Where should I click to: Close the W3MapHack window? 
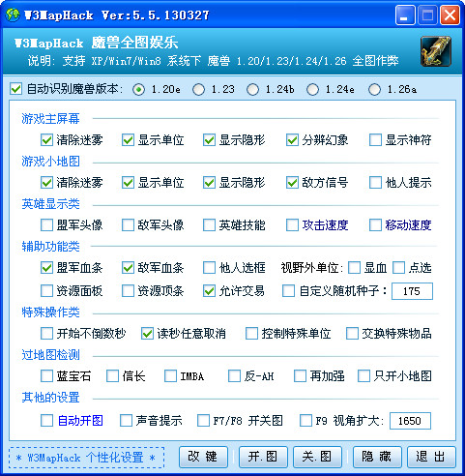tap(450, 15)
